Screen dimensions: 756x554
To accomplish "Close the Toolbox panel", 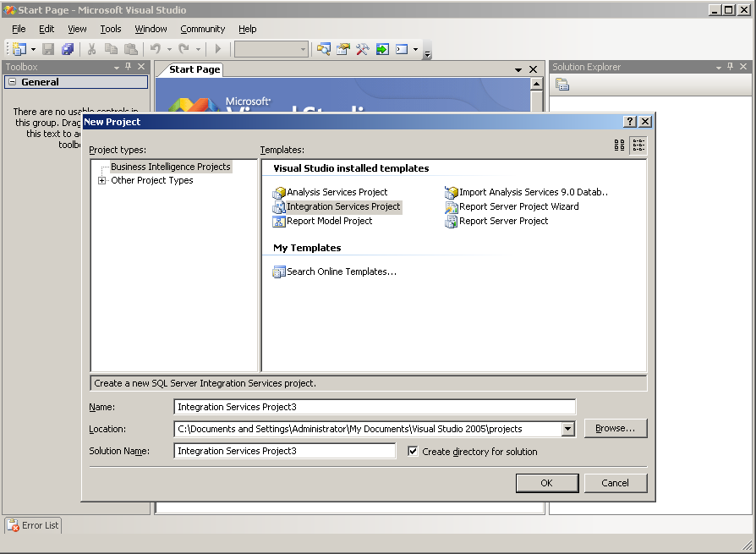I will 141,67.
